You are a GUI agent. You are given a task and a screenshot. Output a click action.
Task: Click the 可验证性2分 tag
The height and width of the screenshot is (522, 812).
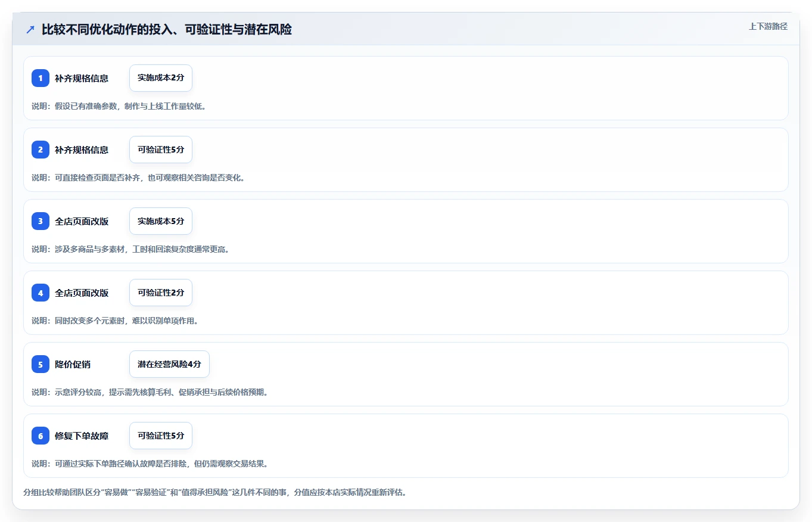pos(161,293)
